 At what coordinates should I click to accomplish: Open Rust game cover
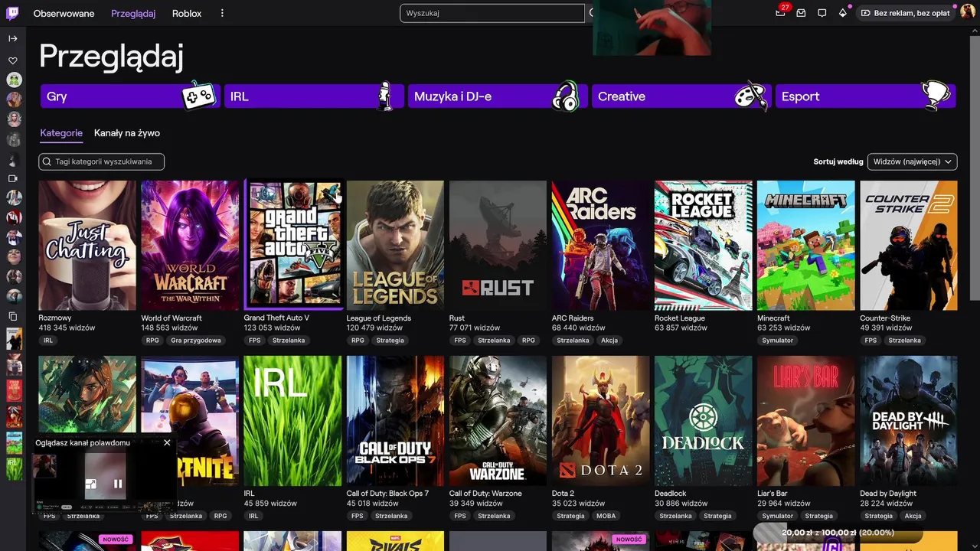pos(498,245)
